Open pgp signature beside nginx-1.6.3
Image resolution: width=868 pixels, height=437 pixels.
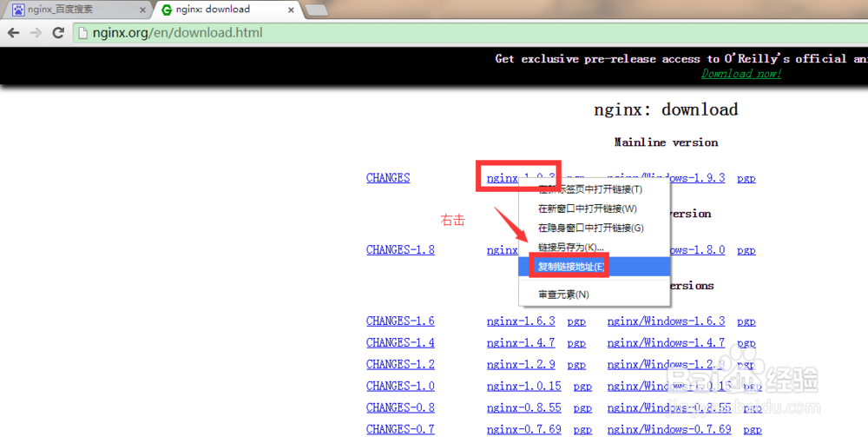coord(576,321)
